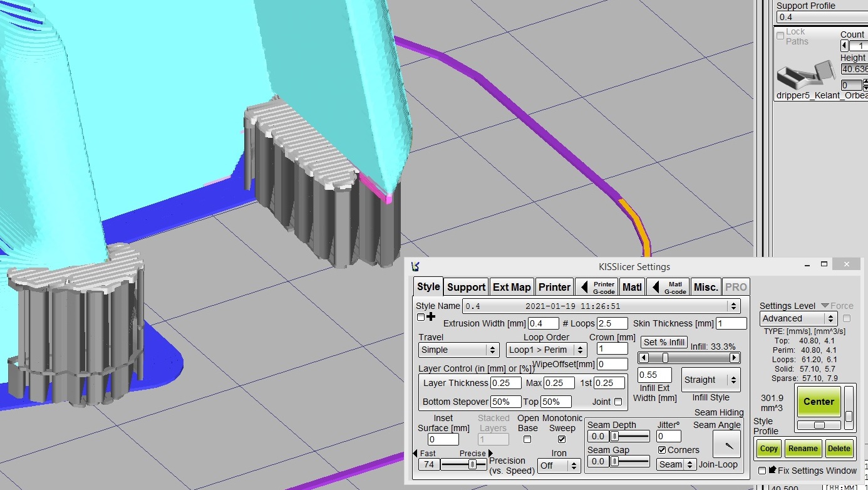Click the left arrow beside Printer G-code
The width and height of the screenshot is (868, 490).
pos(584,287)
